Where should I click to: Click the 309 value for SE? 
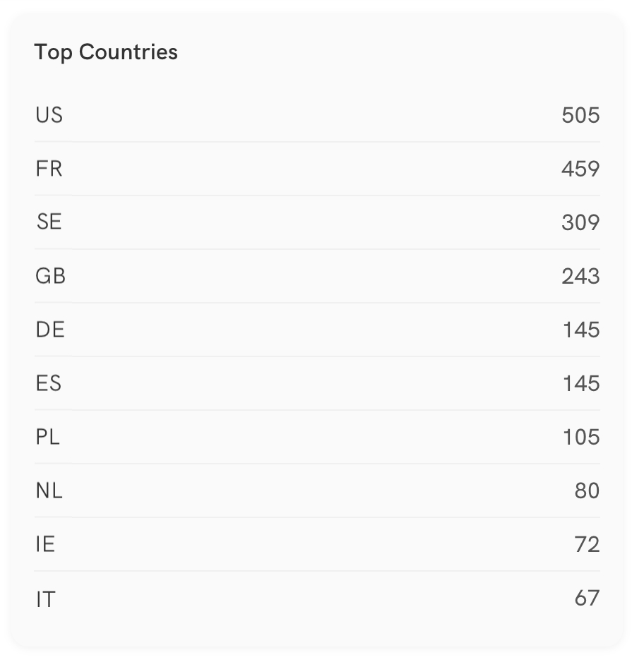(x=580, y=222)
